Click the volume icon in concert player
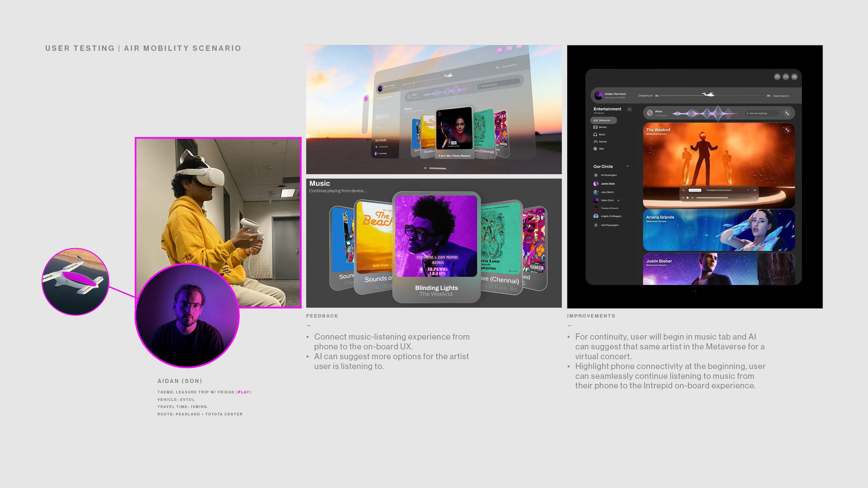 tap(754, 190)
